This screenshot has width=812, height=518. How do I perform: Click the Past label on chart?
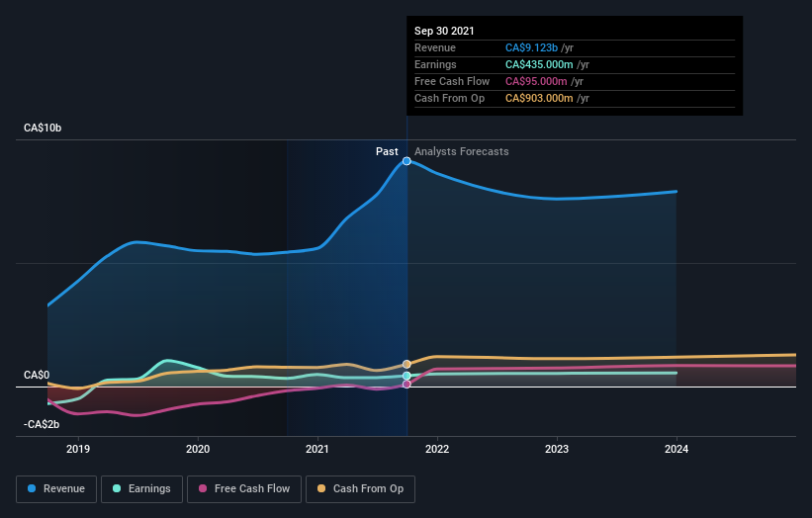pyautogui.click(x=387, y=151)
